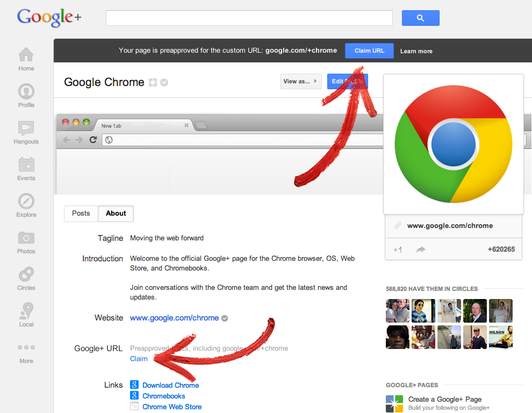This screenshot has width=532, height=413.
Task: Switch to the Posts tab
Action: [x=81, y=213]
